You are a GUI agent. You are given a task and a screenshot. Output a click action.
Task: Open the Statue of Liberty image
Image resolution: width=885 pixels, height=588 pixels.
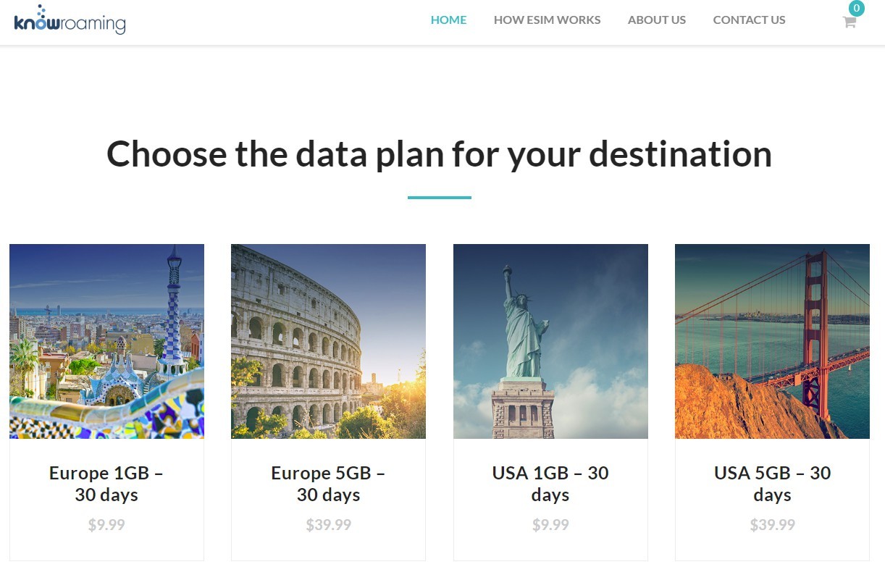[x=550, y=341]
